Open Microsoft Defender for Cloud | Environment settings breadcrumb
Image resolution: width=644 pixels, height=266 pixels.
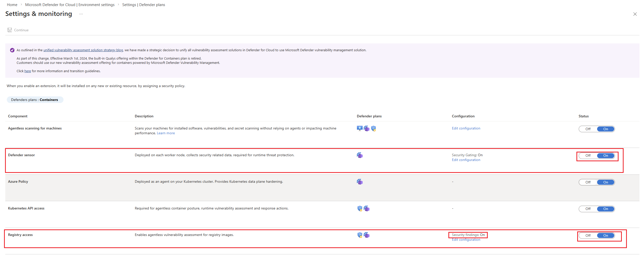[x=70, y=5]
